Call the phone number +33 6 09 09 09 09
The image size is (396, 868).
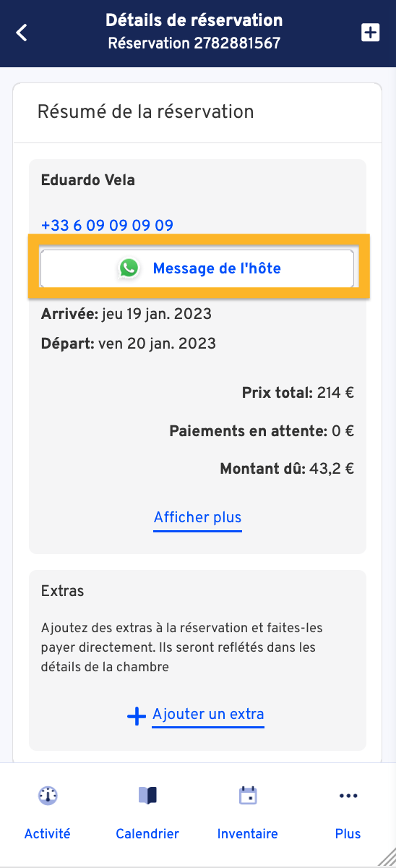[107, 225]
